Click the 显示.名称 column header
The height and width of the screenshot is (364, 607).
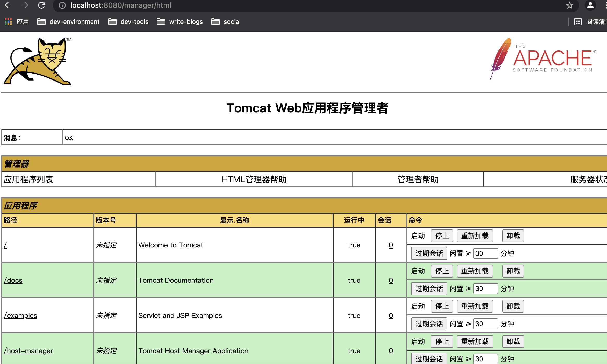tap(234, 220)
